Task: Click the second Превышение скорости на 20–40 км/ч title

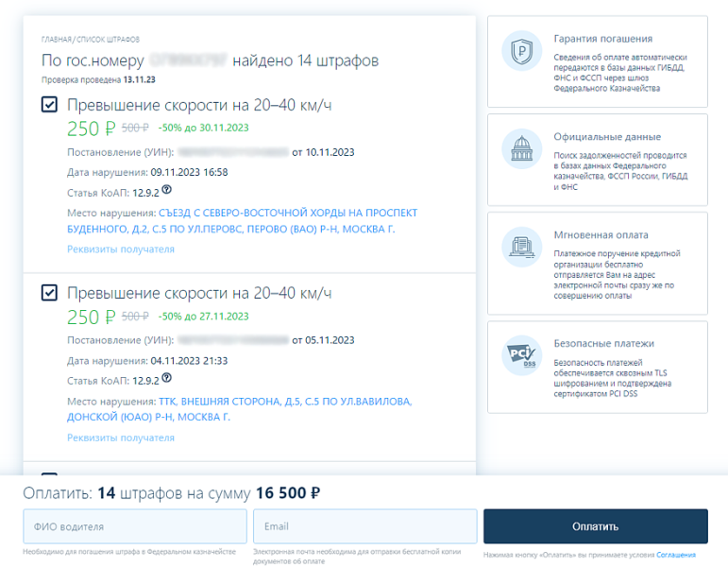Action: point(199,293)
